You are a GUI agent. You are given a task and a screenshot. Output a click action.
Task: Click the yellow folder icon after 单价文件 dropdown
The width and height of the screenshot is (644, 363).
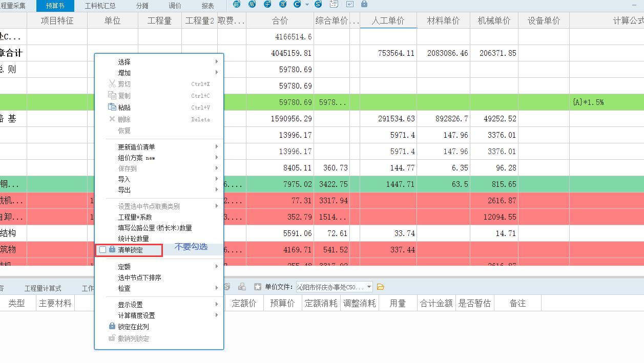[x=380, y=287]
